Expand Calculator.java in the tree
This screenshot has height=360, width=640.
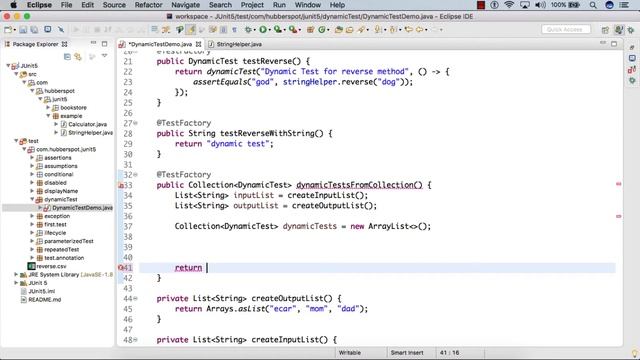56,124
